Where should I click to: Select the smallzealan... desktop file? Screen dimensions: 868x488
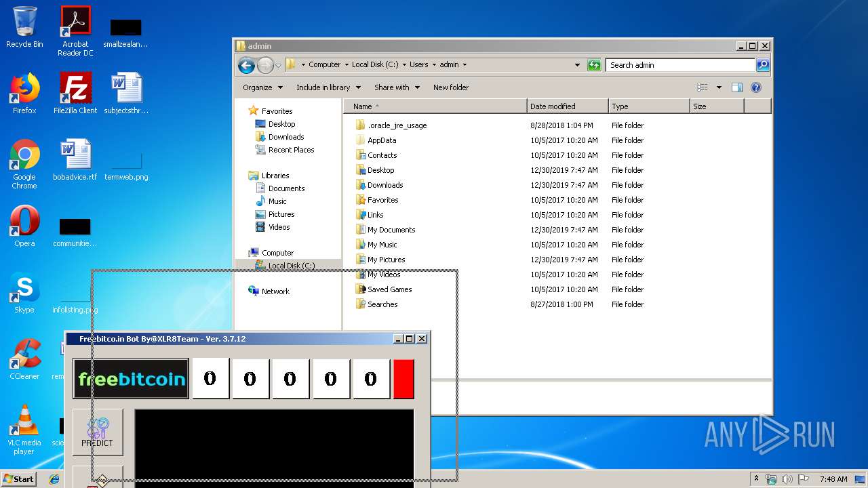coord(125,33)
